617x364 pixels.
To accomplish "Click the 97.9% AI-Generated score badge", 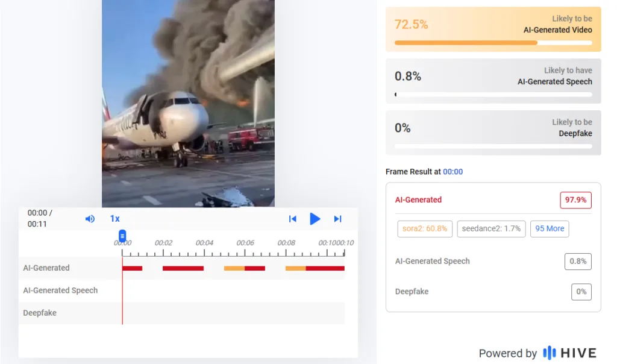I will (575, 200).
